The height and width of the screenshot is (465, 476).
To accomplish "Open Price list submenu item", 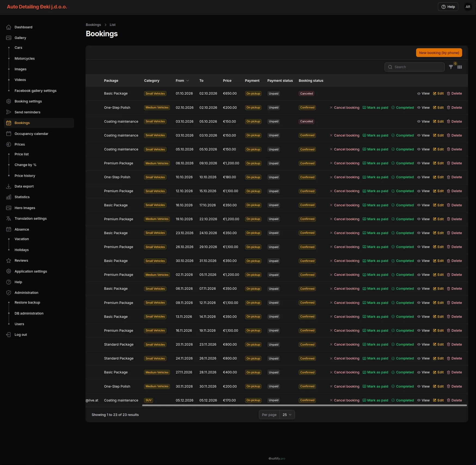I will (22, 154).
